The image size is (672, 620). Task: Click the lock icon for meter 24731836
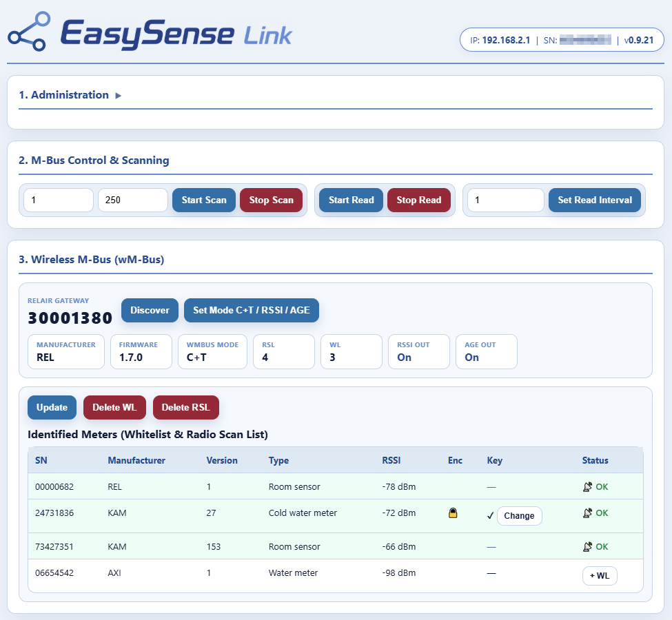[x=453, y=513]
